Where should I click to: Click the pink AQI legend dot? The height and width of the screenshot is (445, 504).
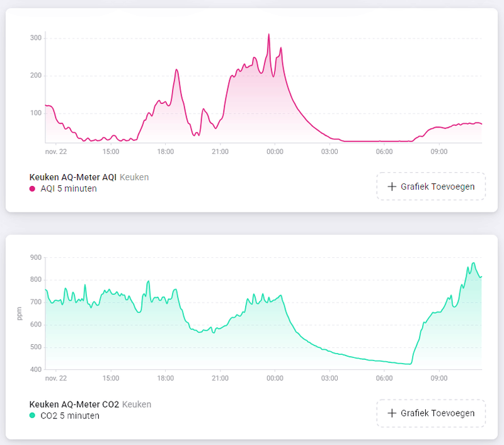(33, 188)
